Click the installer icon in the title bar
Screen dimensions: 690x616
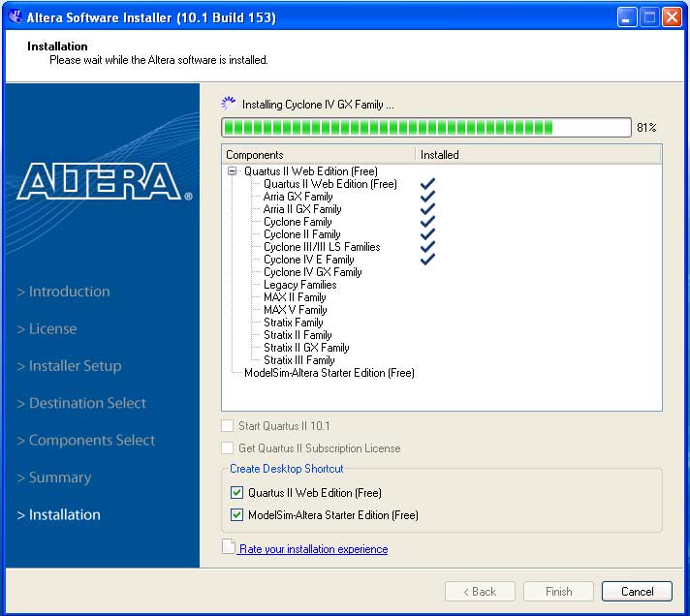point(15,17)
